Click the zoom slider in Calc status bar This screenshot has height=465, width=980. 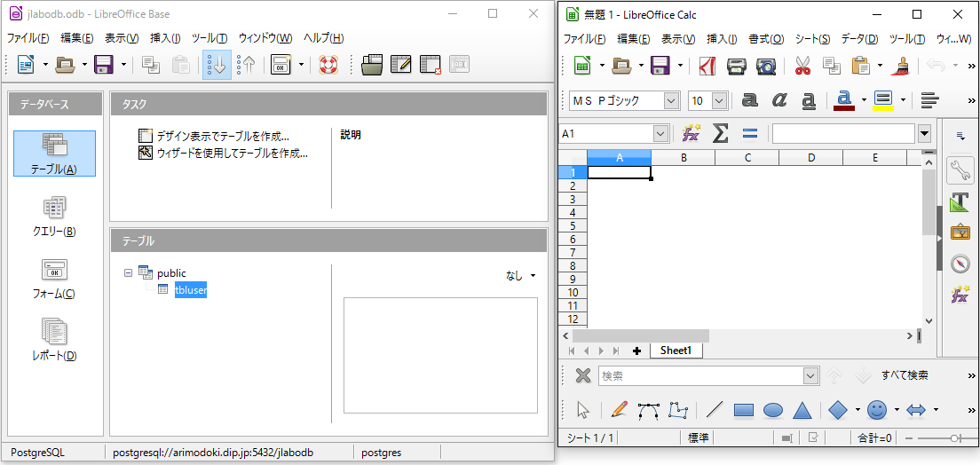point(956,438)
